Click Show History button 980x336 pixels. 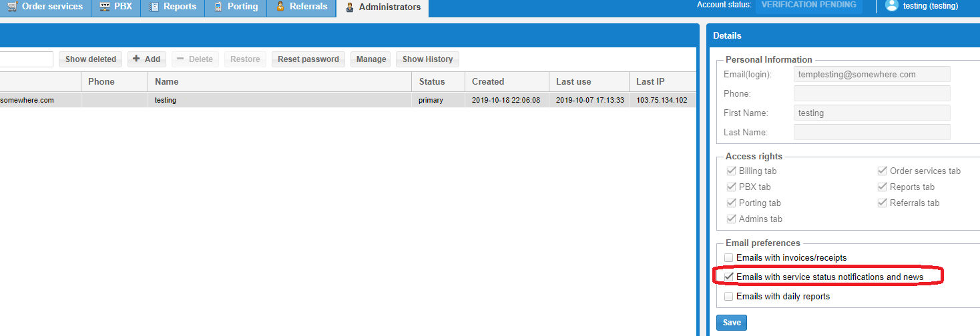pyautogui.click(x=427, y=59)
